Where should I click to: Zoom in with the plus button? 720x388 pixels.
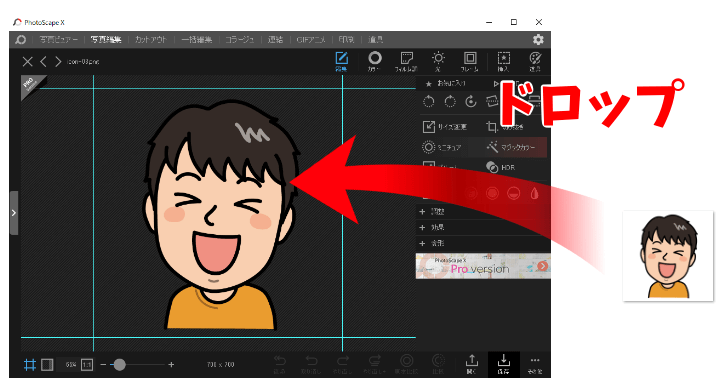(x=171, y=365)
